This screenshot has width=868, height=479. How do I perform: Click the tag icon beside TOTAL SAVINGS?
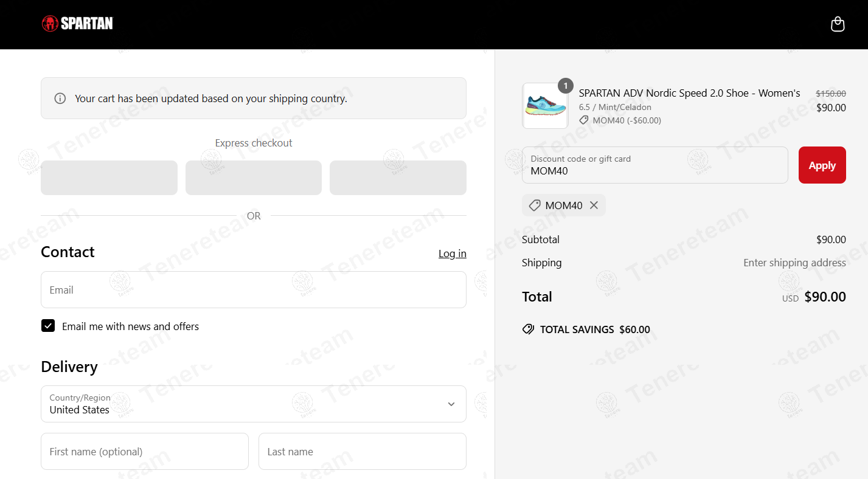click(528, 329)
